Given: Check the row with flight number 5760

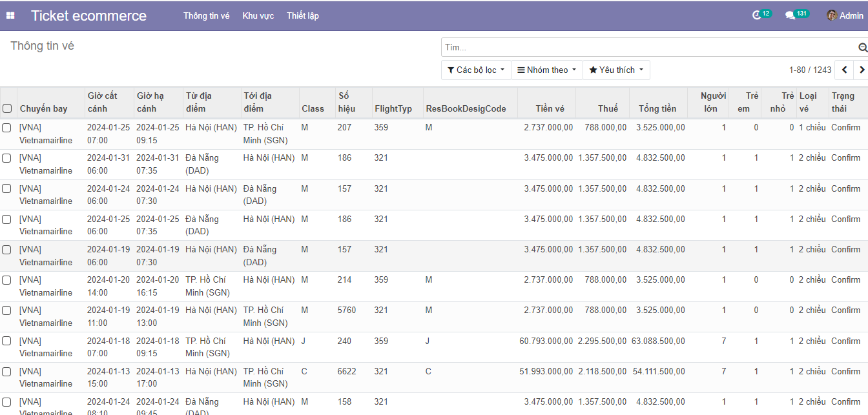Looking at the screenshot, I should click(7, 310).
